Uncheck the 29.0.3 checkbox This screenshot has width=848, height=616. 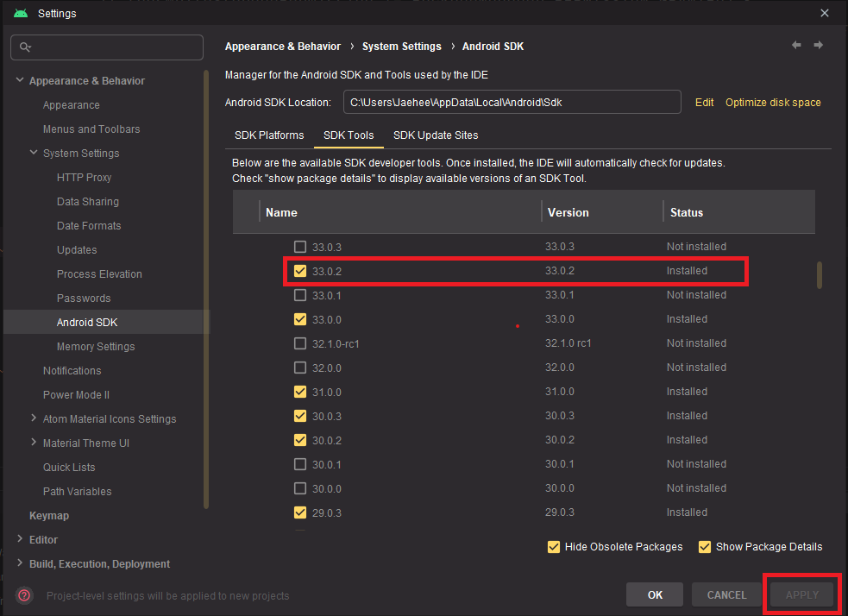pyautogui.click(x=299, y=512)
